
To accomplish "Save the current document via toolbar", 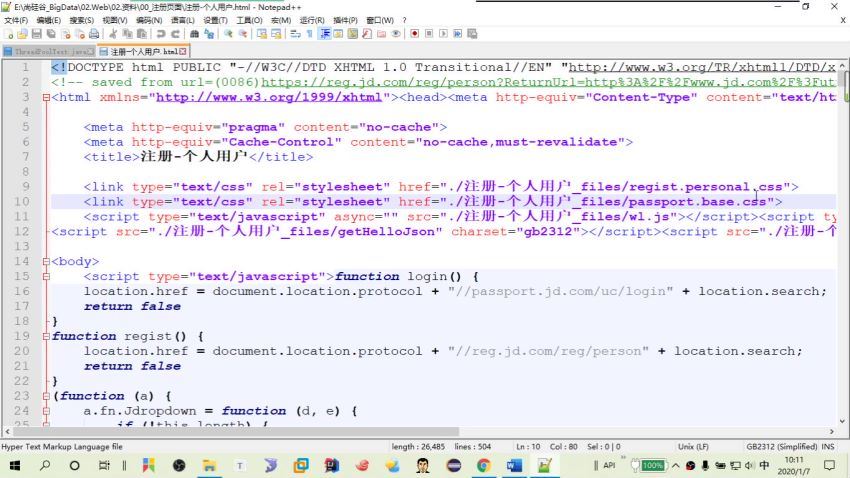I will coord(36,34).
